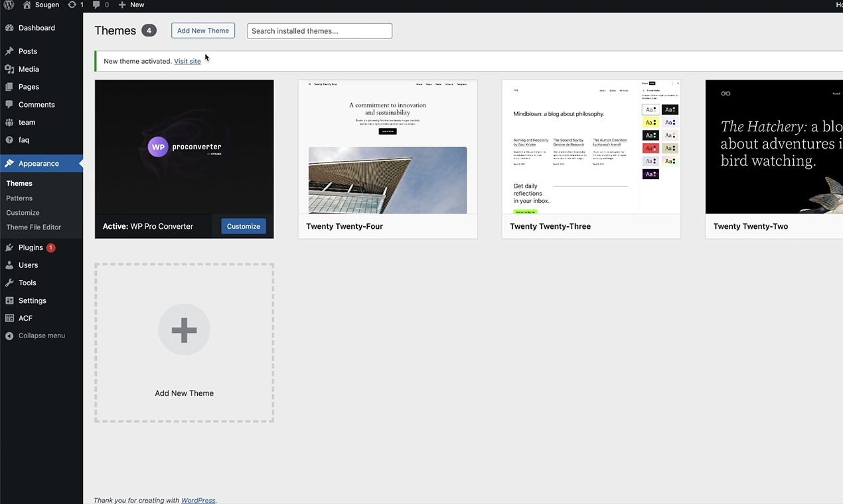Click the Collapse menu arrow icon
This screenshot has height=504, width=843.
pyautogui.click(x=9, y=336)
